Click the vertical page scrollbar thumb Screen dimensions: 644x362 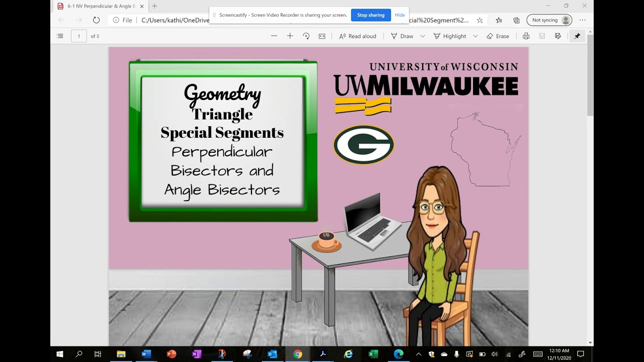[x=590, y=75]
